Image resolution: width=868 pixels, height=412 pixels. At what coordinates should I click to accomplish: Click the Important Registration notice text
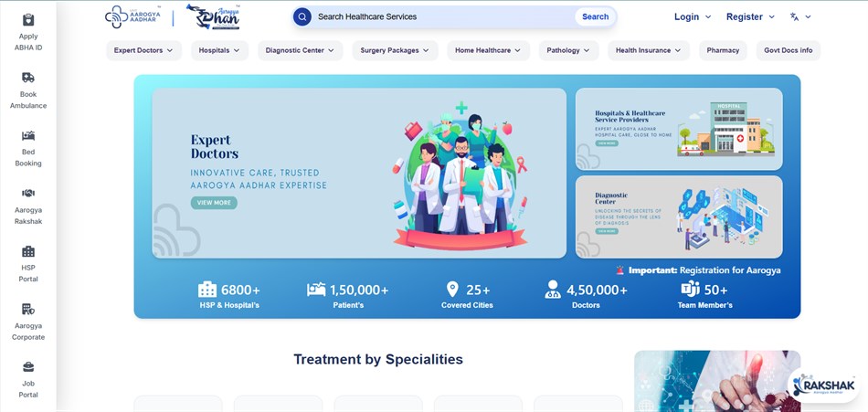click(704, 270)
